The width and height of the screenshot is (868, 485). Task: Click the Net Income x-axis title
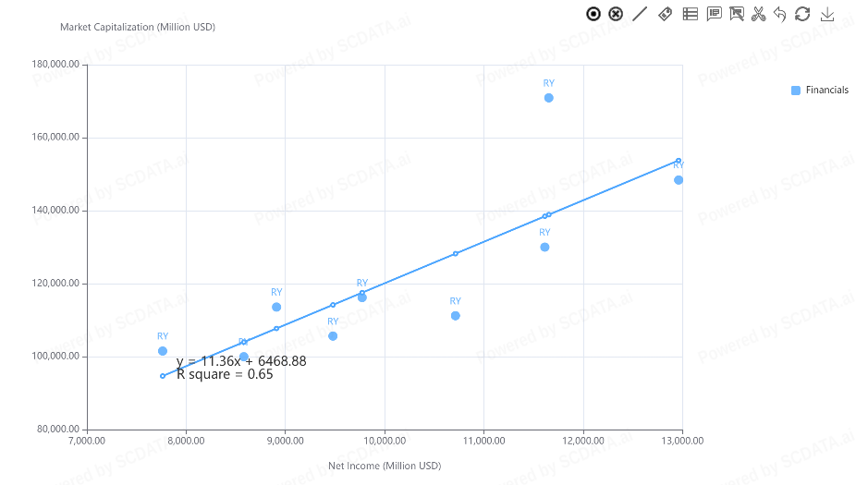tap(385, 466)
